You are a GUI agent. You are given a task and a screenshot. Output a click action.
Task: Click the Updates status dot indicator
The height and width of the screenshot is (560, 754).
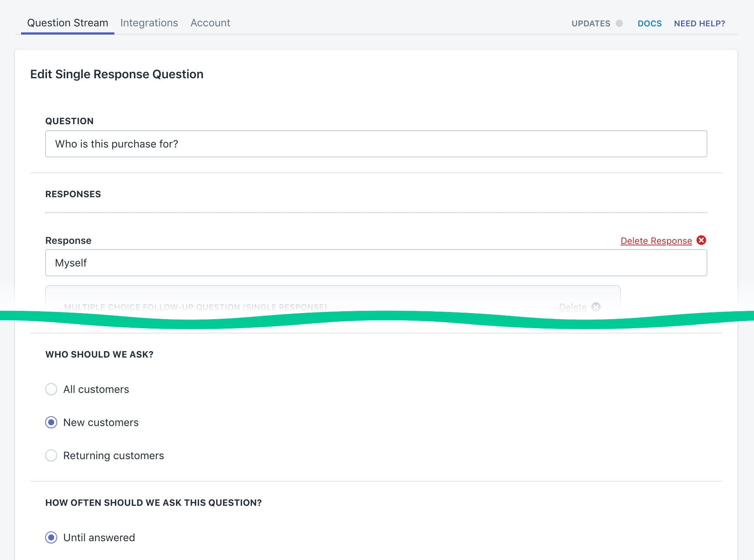tap(619, 23)
